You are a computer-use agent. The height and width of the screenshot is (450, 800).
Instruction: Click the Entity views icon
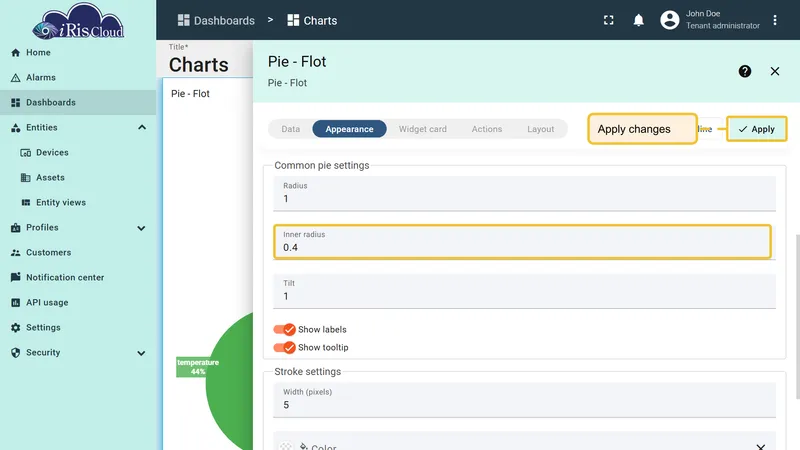(26, 203)
